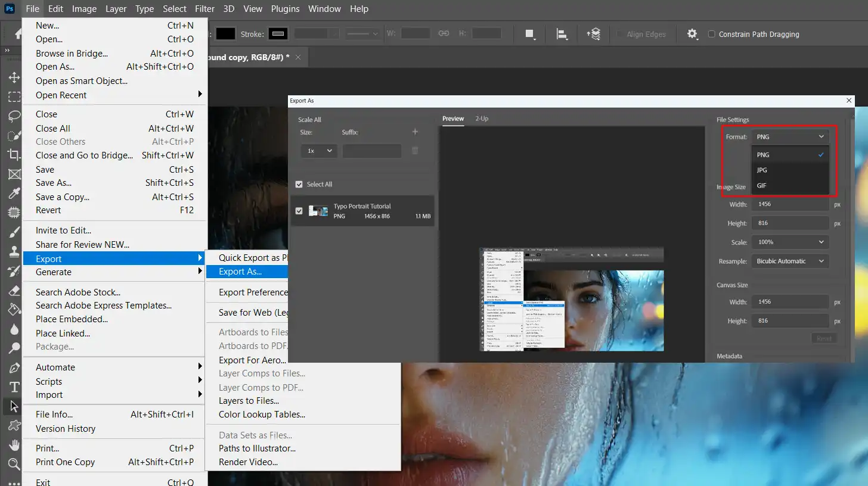Expand the Open Recent submenu
This screenshot has width=868, height=486.
(x=114, y=95)
